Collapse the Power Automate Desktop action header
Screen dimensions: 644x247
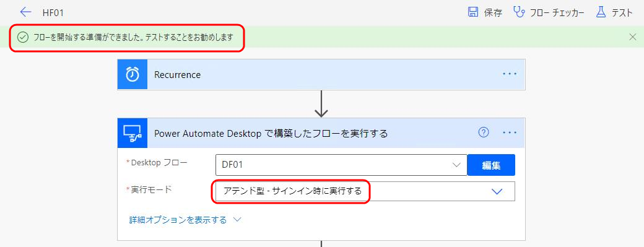pos(321,133)
